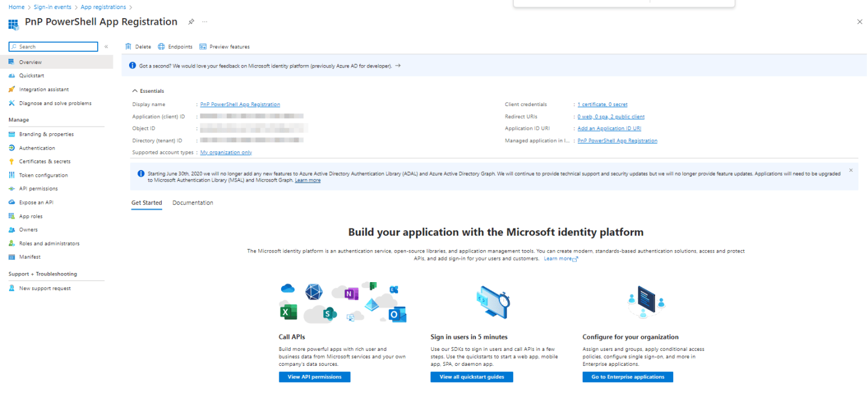Click the Diagnose and solve problems wrench icon
868x393 pixels.
[11, 103]
